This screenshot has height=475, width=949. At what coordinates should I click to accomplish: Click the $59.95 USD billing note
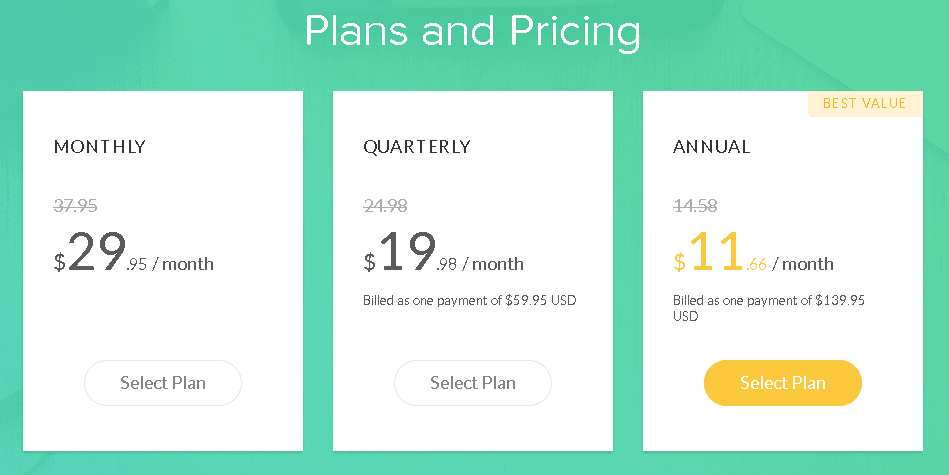[x=470, y=300]
